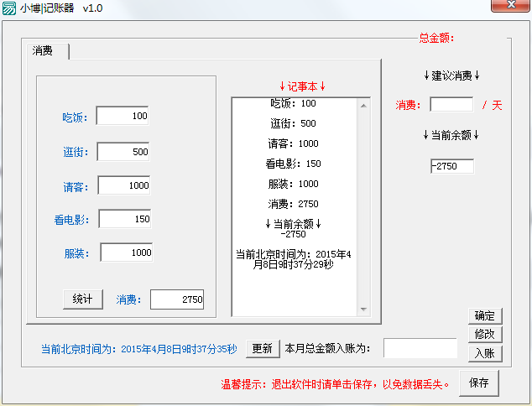Click the 吃饭 amount field

[123, 116]
